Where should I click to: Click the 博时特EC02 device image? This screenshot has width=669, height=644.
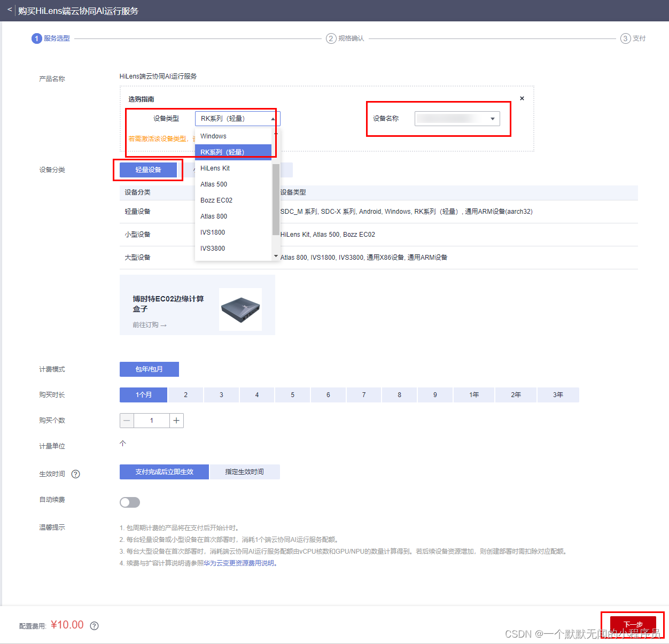click(x=240, y=310)
